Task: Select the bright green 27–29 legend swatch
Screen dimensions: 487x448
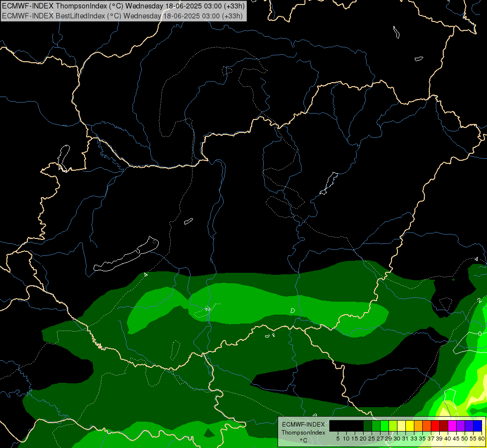Action: [385, 426]
